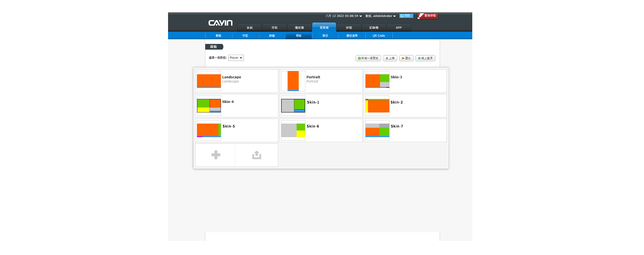The image size is (644, 255).
Task: Open 線上資源 online resources
Action: tap(425, 58)
